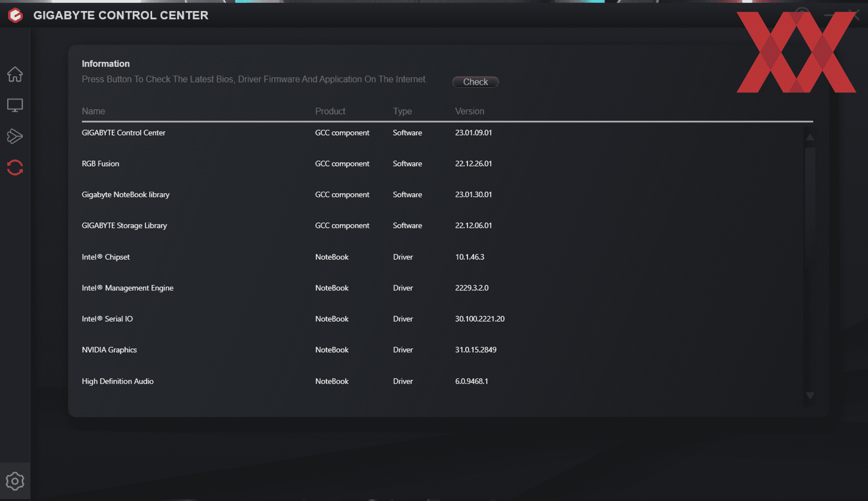Screen dimensions: 868x501
Task: Click the vertical scrollbar track
Action: coord(810,266)
